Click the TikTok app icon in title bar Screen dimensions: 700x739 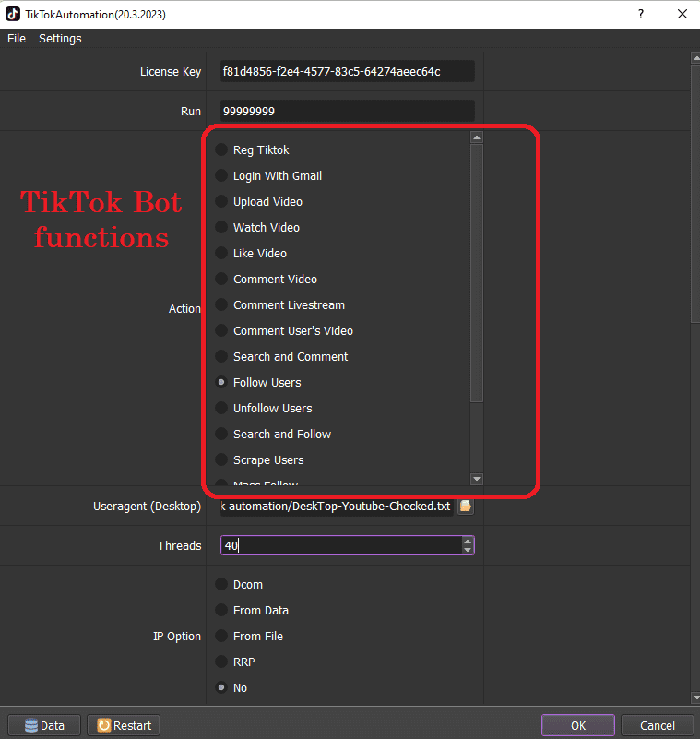point(13,14)
